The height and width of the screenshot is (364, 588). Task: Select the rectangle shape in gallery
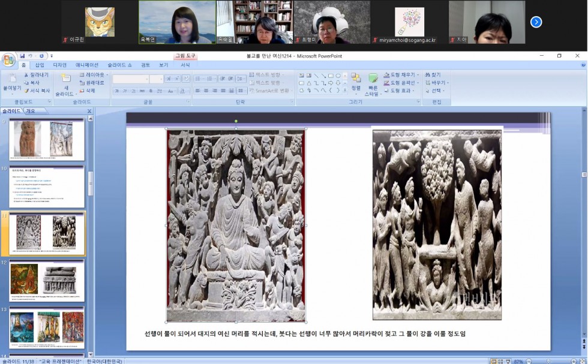(331, 76)
